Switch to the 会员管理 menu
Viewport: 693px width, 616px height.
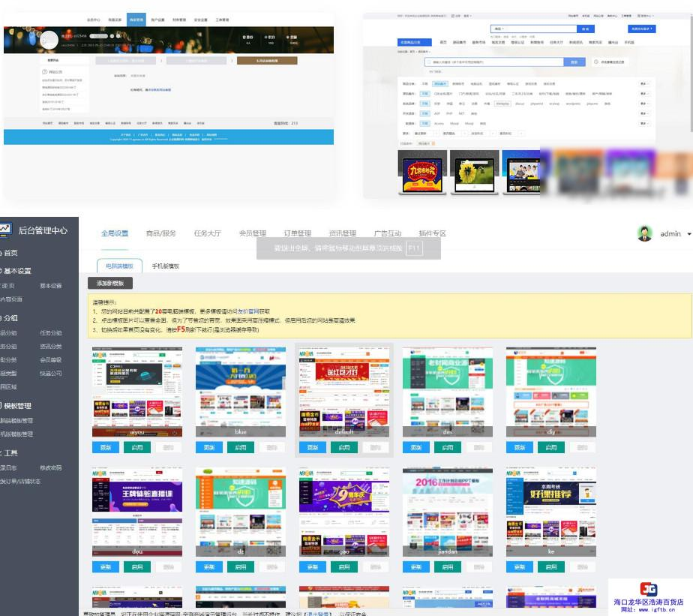[253, 233]
